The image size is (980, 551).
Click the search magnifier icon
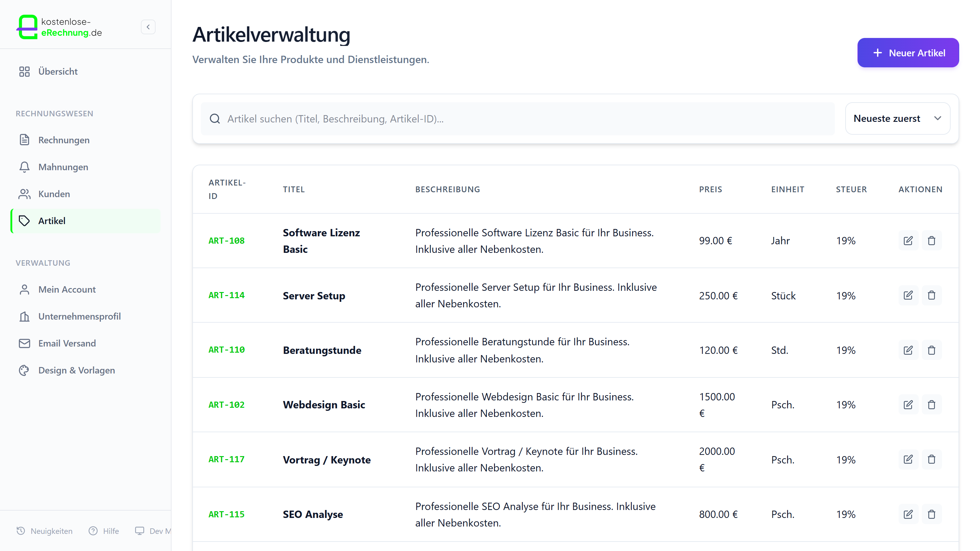tap(215, 119)
